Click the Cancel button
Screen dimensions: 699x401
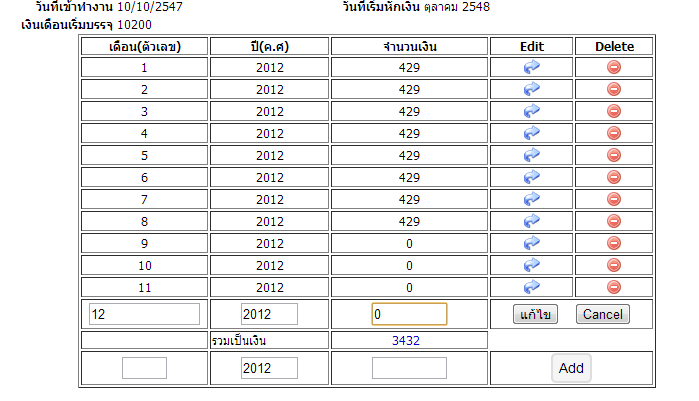click(x=603, y=314)
